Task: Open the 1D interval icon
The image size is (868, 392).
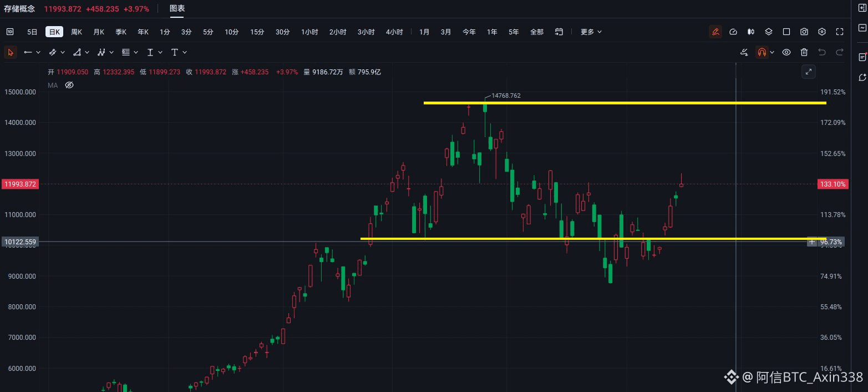Action: 10,32
